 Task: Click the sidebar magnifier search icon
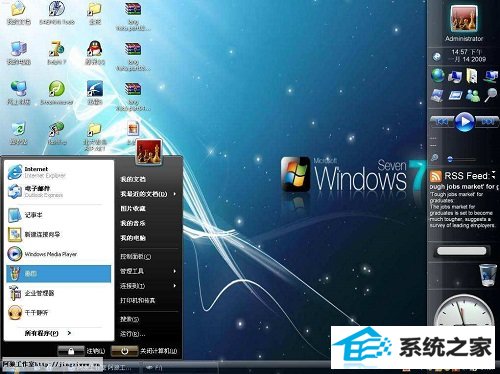[490, 95]
